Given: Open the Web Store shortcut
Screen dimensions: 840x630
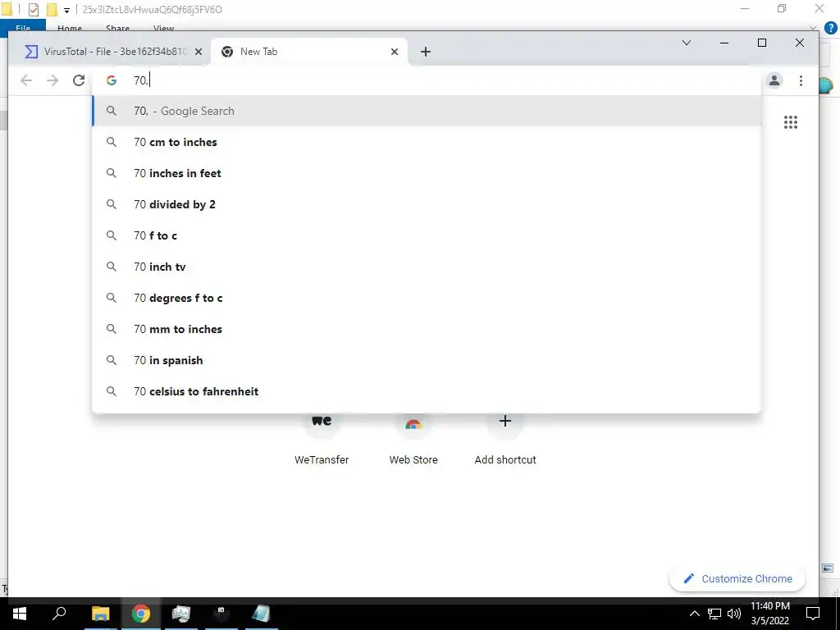Looking at the screenshot, I should [413, 440].
